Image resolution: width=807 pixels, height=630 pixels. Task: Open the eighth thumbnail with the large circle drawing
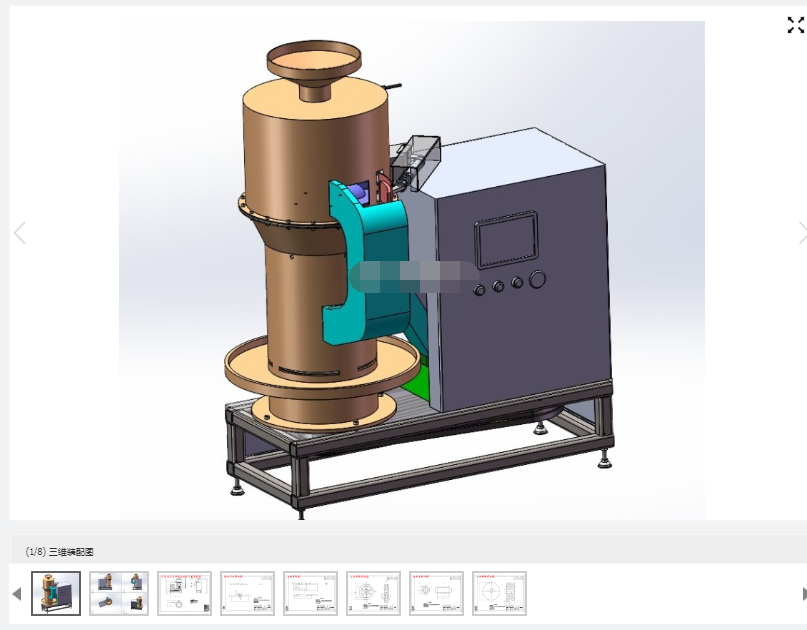[499, 593]
